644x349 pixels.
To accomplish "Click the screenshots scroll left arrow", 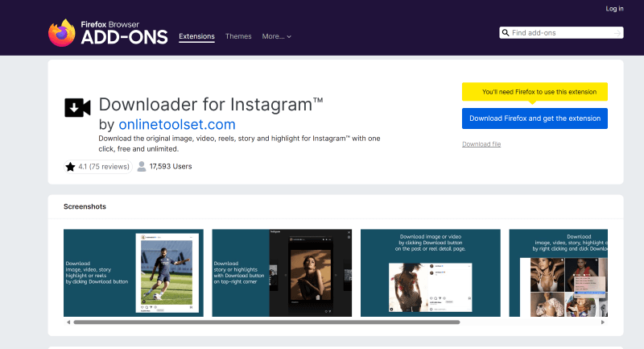I will (x=68, y=322).
